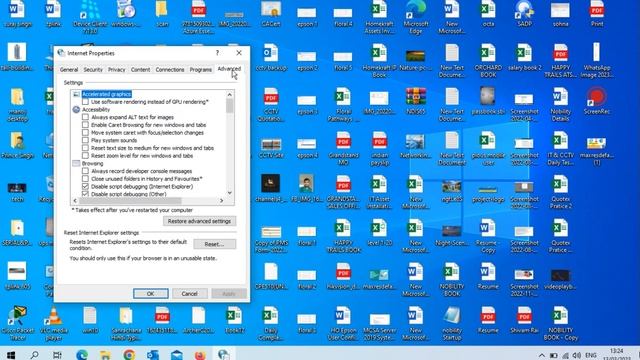
Task: Show hidden system tray icons chevron
Action: click(542, 355)
